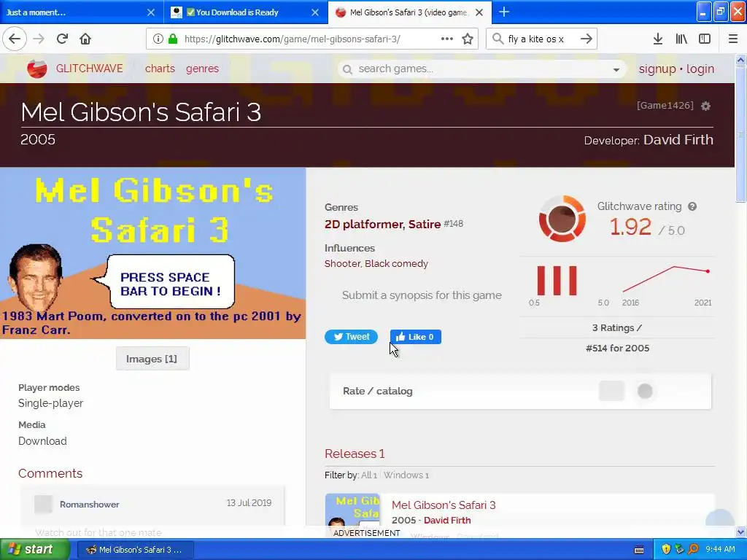Click the search games input field

(481, 69)
